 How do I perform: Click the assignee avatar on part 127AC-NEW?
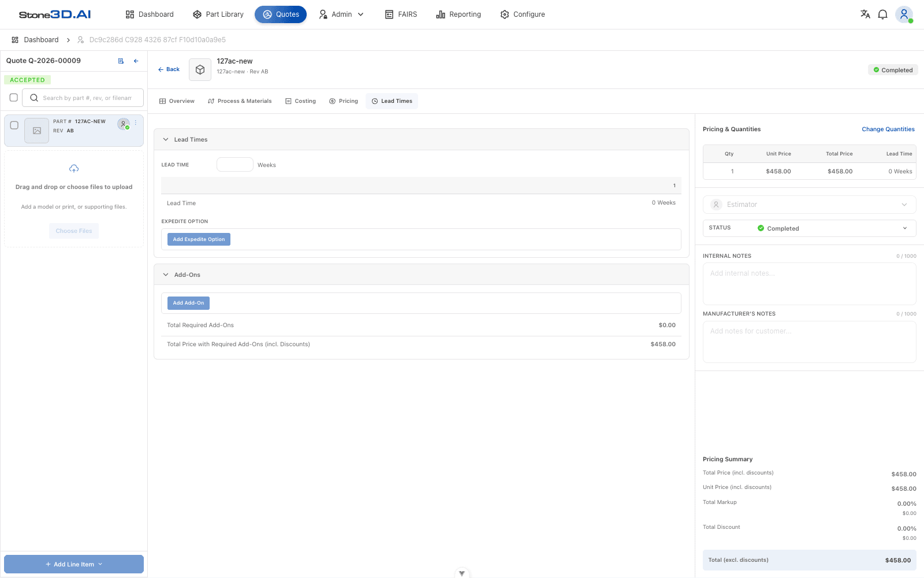pos(123,124)
